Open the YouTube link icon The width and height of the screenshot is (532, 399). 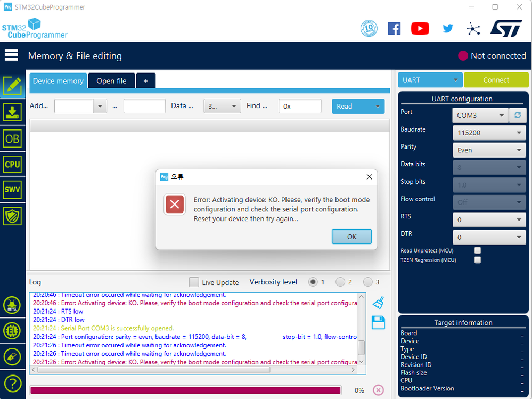tap(420, 29)
